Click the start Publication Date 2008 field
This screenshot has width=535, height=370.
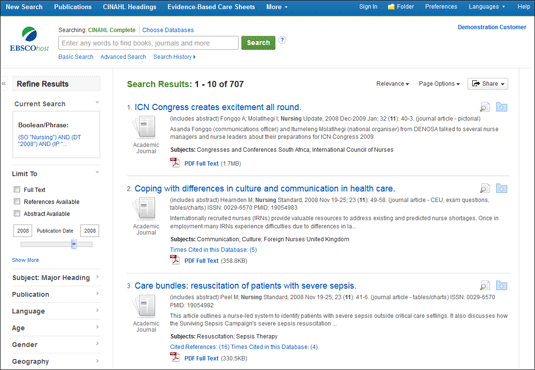pyautogui.click(x=23, y=231)
